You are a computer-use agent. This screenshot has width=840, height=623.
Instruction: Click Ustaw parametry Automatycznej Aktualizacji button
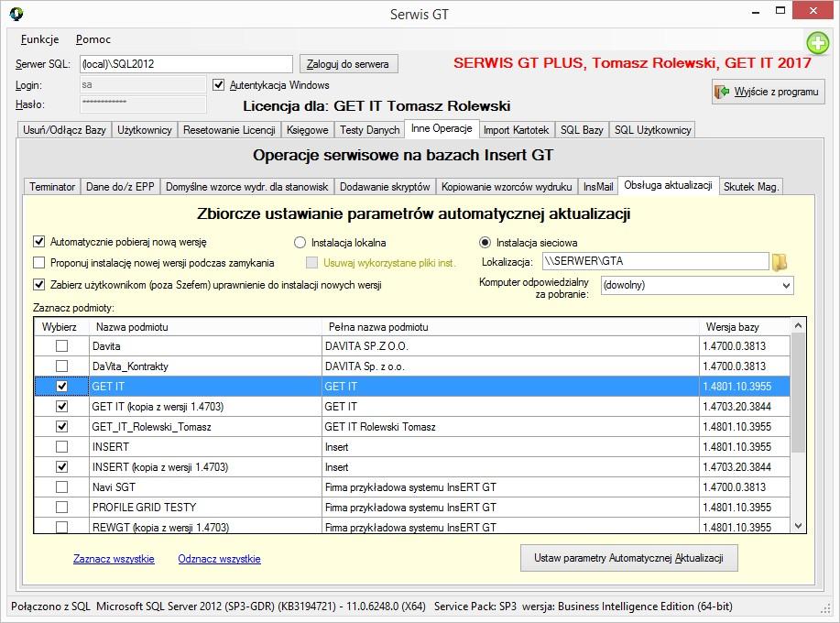(x=629, y=558)
